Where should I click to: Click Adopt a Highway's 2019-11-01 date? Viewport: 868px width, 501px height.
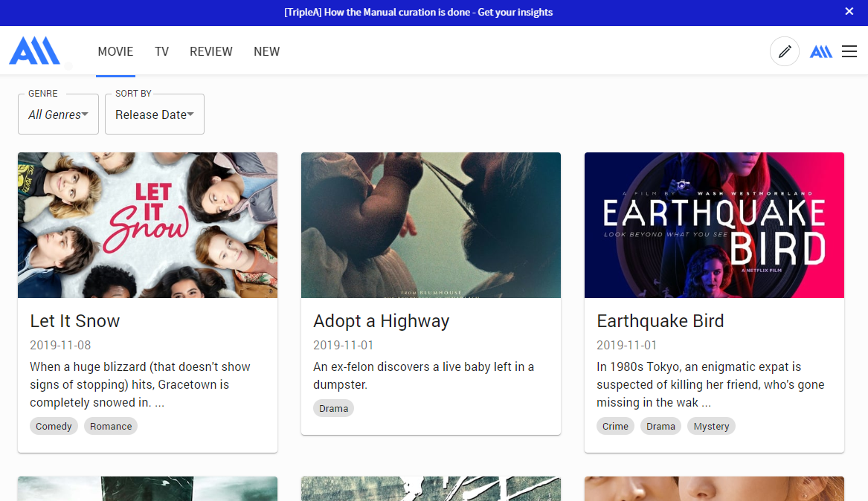point(343,345)
